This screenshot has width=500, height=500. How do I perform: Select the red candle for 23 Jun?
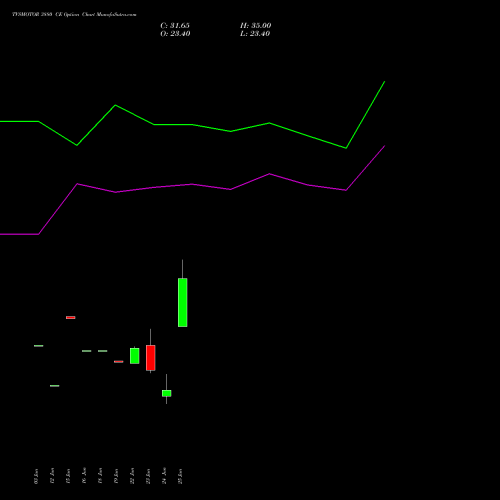coord(151,358)
